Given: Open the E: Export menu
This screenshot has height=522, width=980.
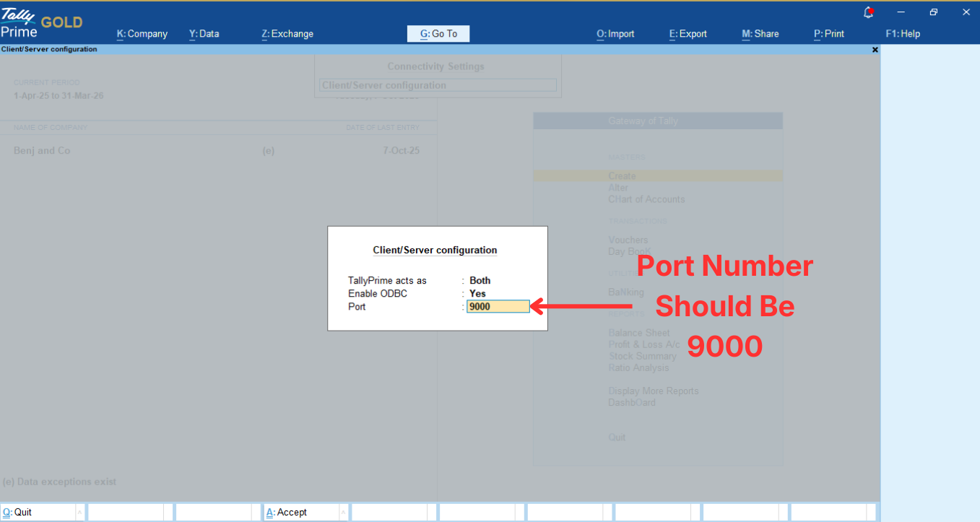Looking at the screenshot, I should 688,34.
